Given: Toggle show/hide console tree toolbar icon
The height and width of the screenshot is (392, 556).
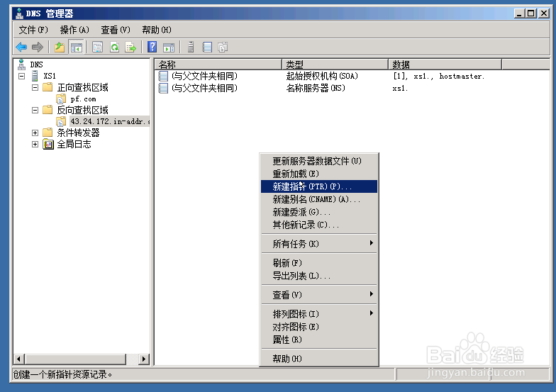Looking at the screenshot, I should pos(76,47).
